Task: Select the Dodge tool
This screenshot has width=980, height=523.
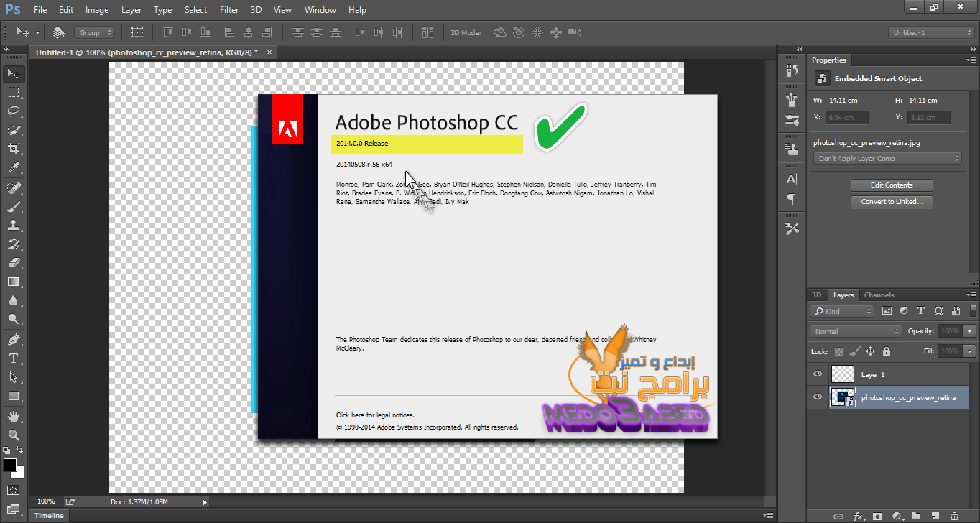Action: pyautogui.click(x=14, y=319)
